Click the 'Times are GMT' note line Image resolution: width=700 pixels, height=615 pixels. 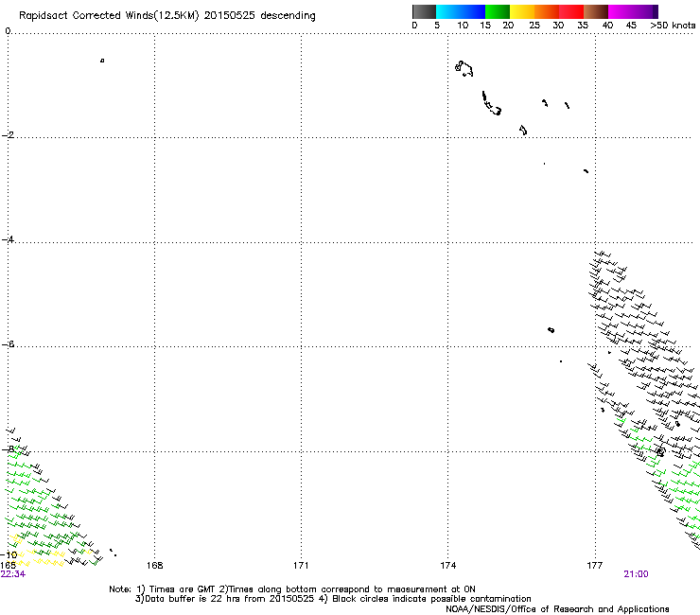coord(292,589)
